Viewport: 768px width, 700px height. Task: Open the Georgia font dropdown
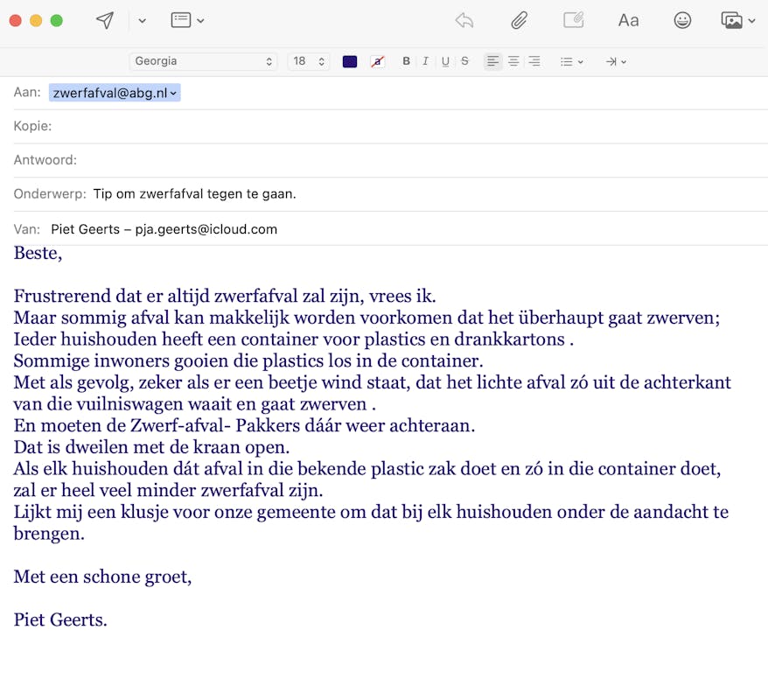[x=203, y=61]
